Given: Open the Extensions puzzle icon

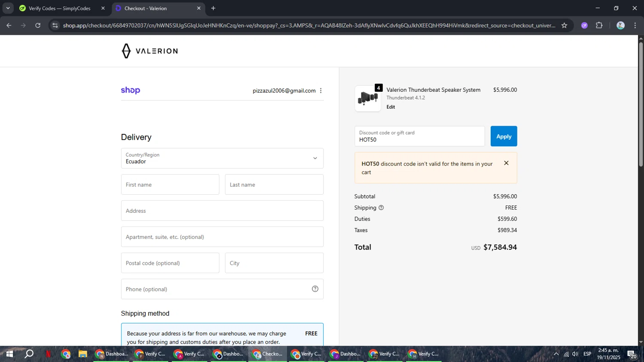Looking at the screenshot, I should (x=599, y=25).
